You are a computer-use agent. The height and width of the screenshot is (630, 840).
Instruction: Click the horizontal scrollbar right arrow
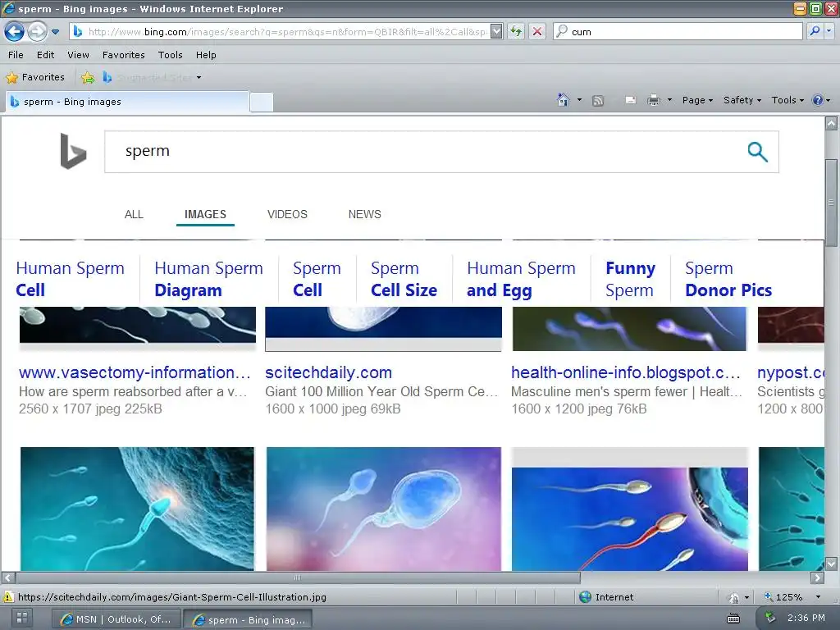tap(818, 578)
